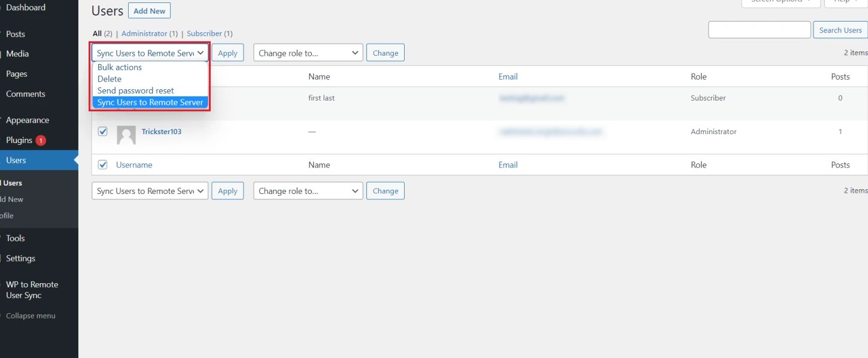Open Plugins via the plug icon
The width and height of the screenshot is (868, 358).
2,139
